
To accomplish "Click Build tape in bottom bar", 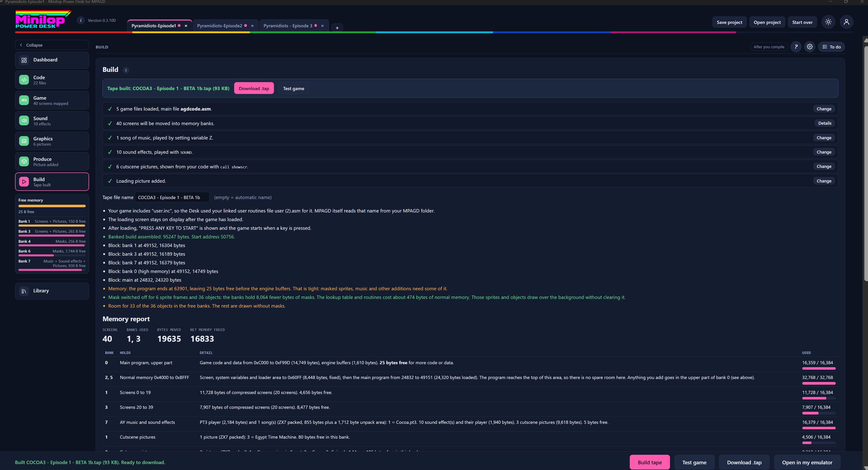I will click(649, 462).
